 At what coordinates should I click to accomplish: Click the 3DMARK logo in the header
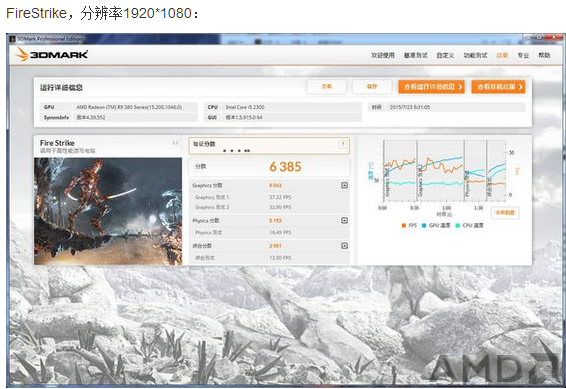point(52,54)
